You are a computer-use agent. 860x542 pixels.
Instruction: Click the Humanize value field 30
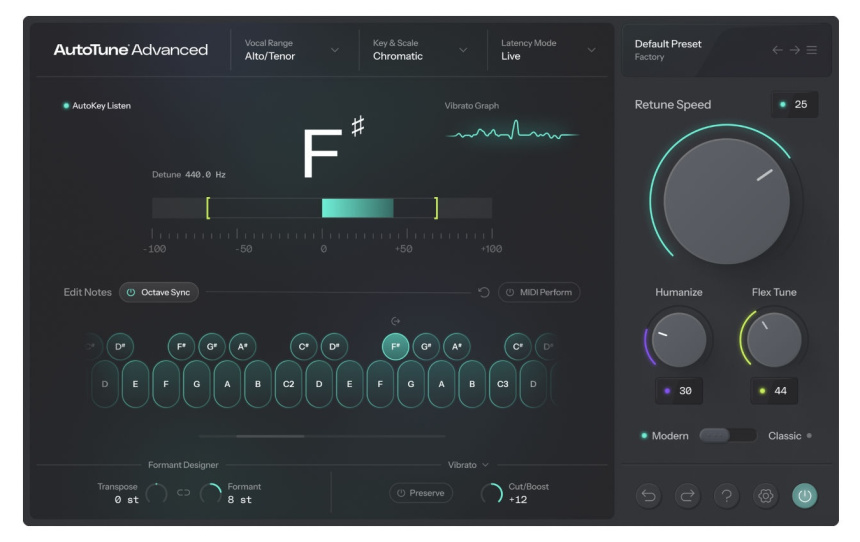coord(679,391)
